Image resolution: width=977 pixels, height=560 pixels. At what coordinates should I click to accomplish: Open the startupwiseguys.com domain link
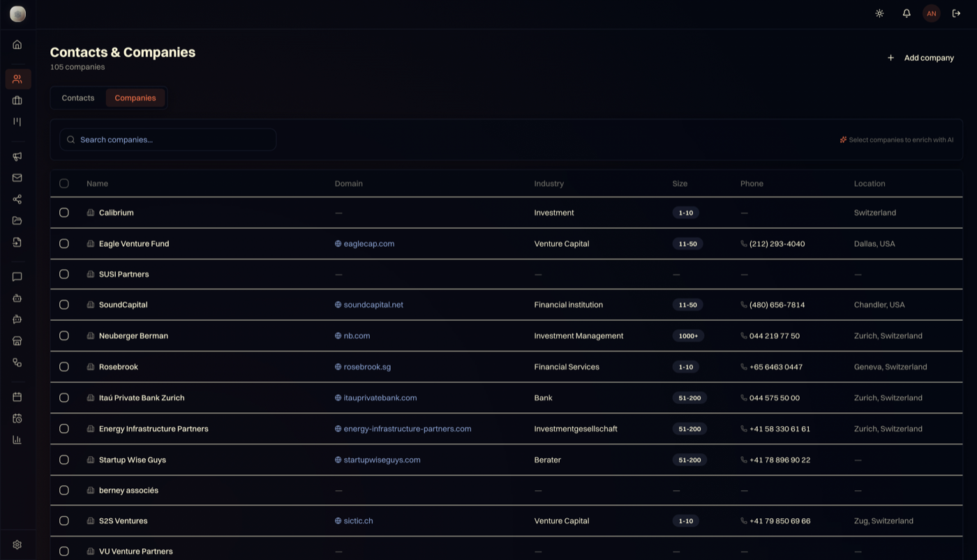click(382, 460)
